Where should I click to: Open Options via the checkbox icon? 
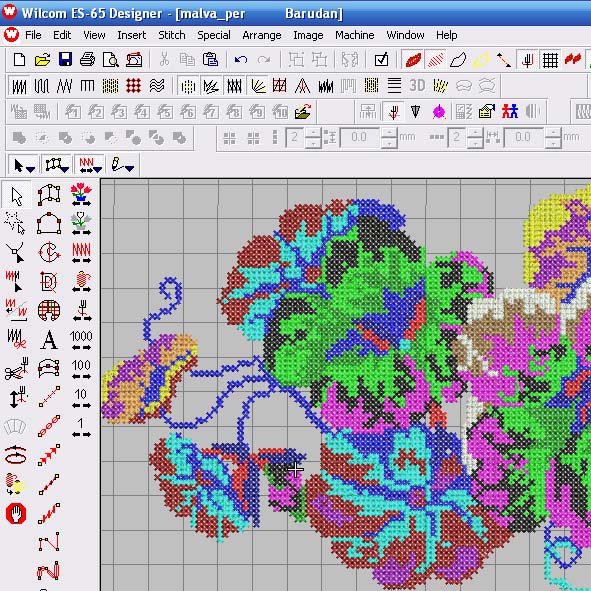[x=381, y=60]
